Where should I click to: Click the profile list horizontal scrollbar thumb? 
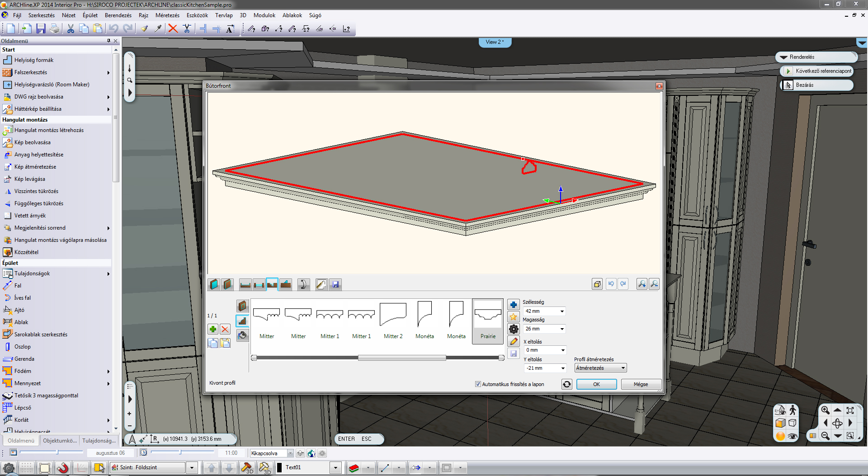pyautogui.click(x=401, y=358)
